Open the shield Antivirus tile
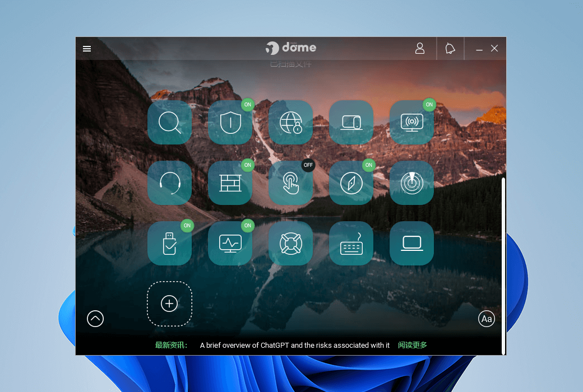The image size is (583, 392). (230, 123)
